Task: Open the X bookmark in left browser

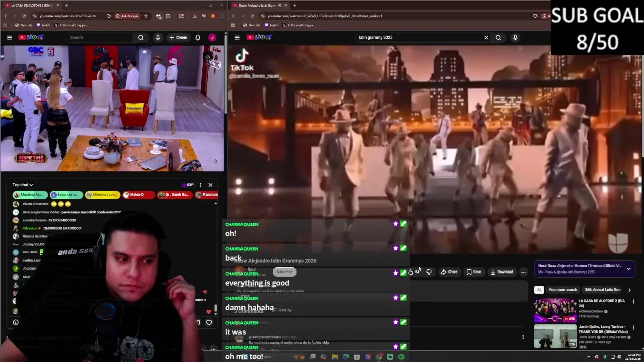Action: pos(71,25)
